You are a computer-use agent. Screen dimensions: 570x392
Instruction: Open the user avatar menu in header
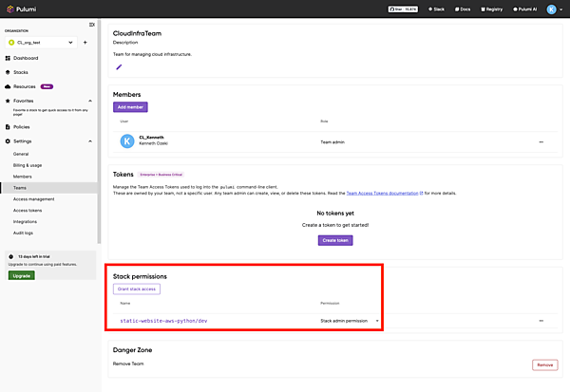click(551, 9)
